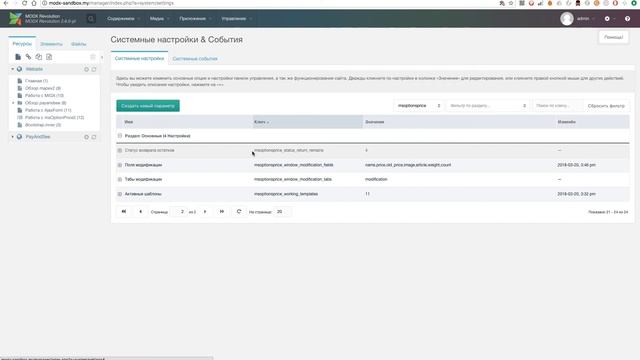Go to the first page of settings

click(124, 211)
